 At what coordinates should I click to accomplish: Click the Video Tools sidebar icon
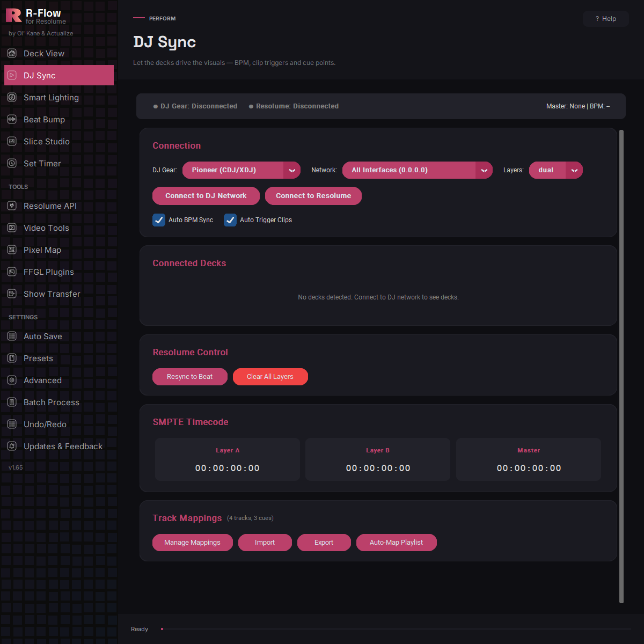(12, 228)
